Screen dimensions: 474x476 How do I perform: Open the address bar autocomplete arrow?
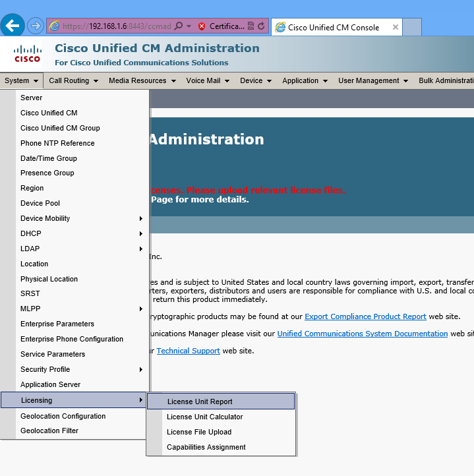(189, 26)
